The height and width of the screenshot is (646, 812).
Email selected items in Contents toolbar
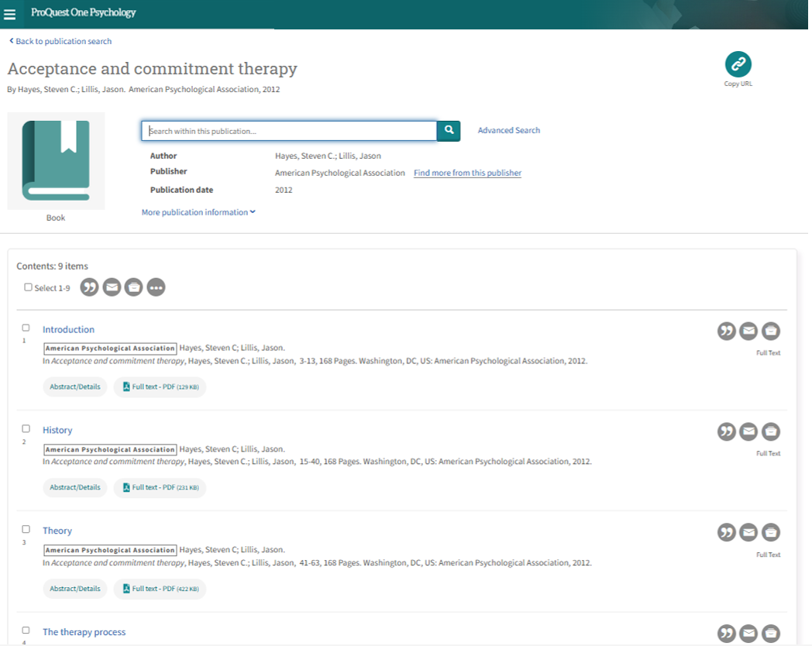click(x=112, y=287)
